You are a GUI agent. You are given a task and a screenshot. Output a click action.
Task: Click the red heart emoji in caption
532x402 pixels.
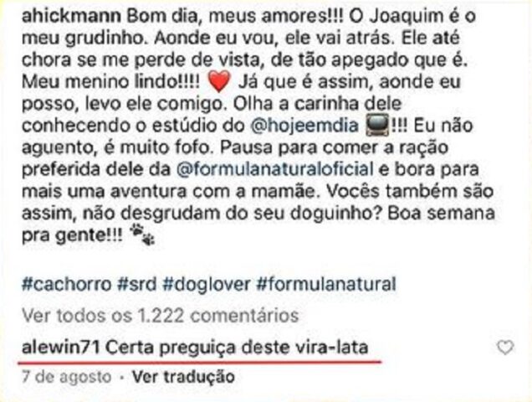click(x=219, y=82)
